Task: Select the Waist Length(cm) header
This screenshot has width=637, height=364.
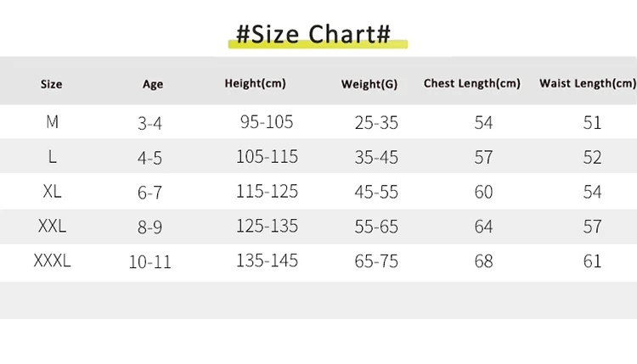Action: pos(587,83)
